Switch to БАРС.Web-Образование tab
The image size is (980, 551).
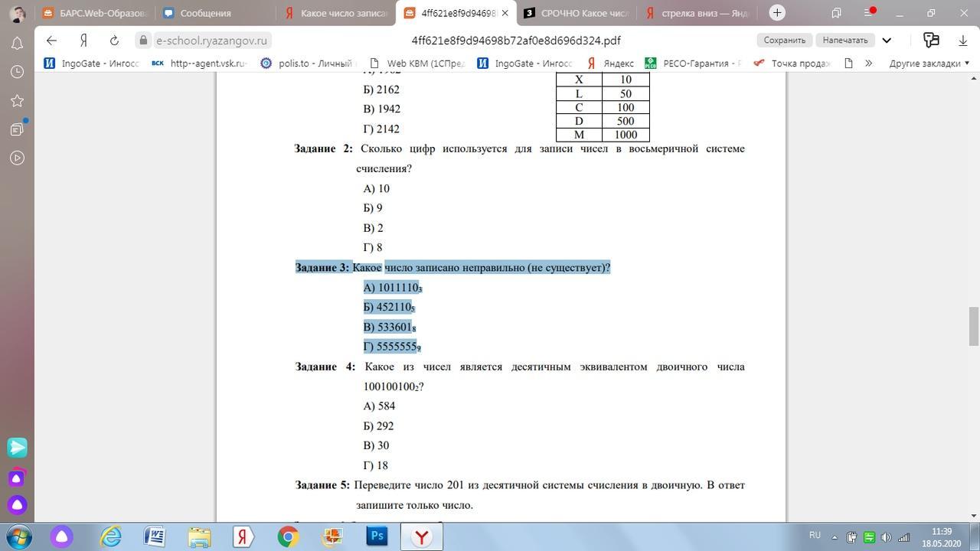click(x=96, y=13)
